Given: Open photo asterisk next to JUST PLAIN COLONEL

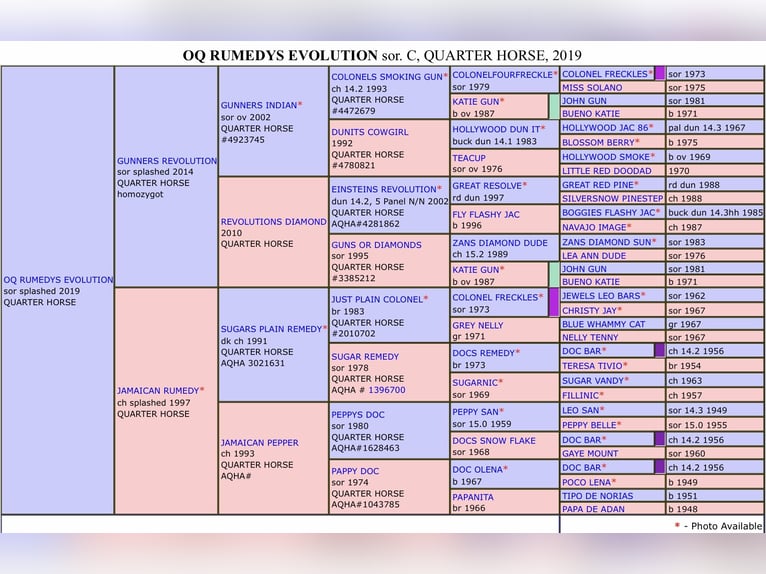Looking at the screenshot, I should point(425,298).
